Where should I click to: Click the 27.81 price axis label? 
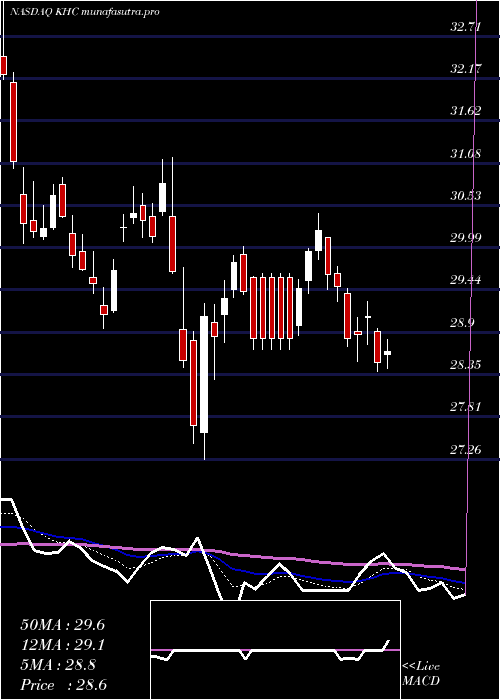pos(466,407)
